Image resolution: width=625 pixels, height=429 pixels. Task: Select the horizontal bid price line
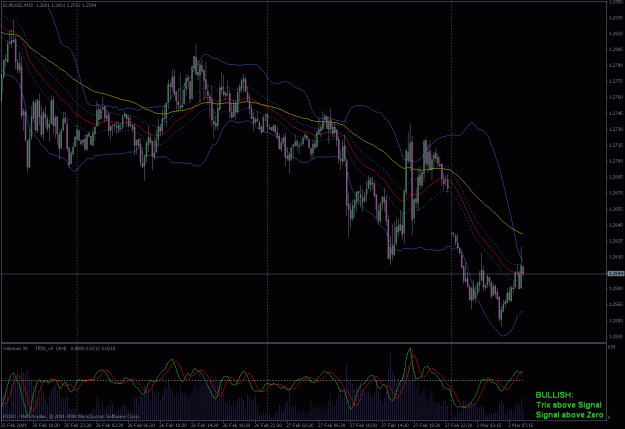click(303, 274)
